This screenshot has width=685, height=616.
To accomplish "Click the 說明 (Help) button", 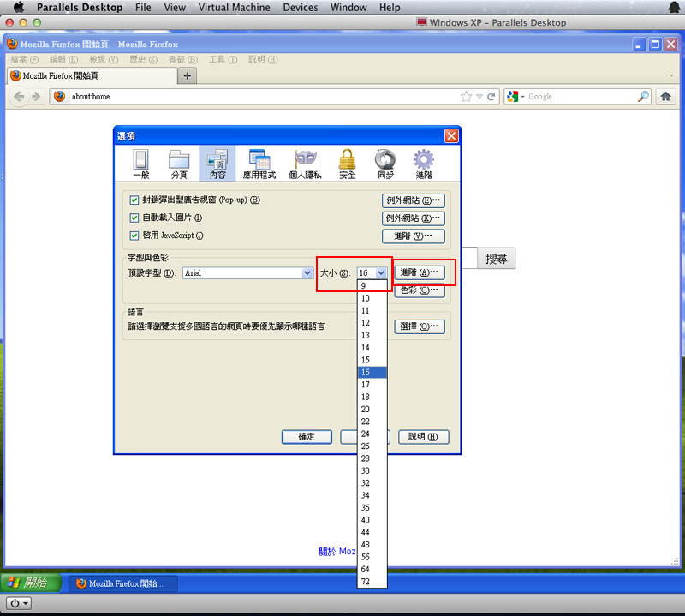I will click(423, 436).
